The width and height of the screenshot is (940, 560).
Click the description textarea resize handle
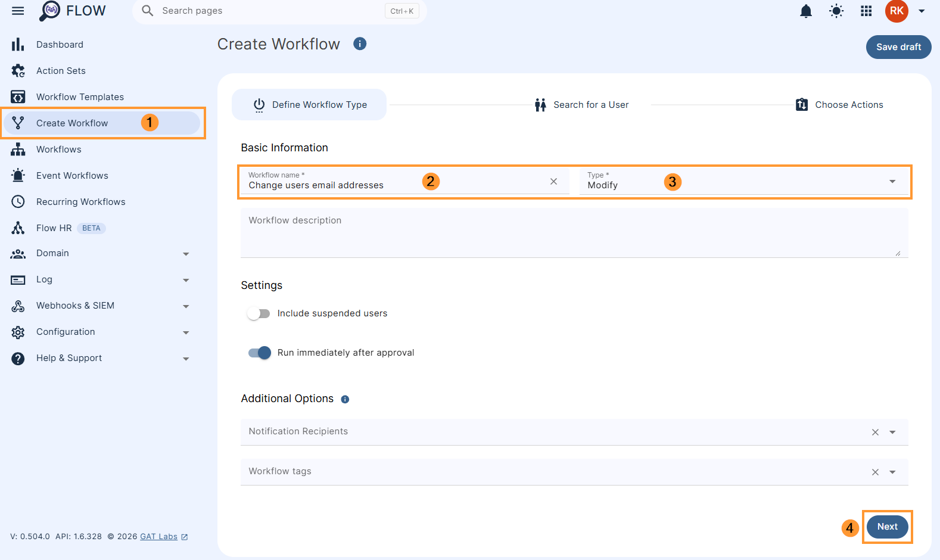point(898,253)
